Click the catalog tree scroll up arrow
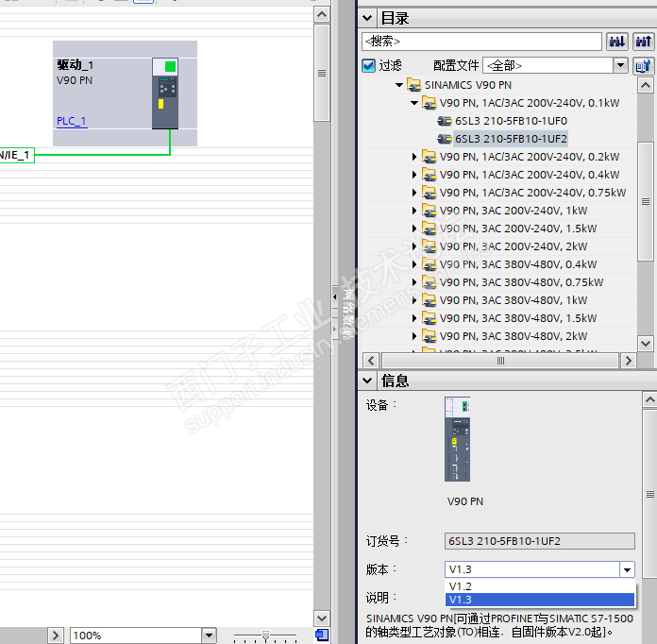Viewport: 657px width, 644px height. tap(646, 86)
